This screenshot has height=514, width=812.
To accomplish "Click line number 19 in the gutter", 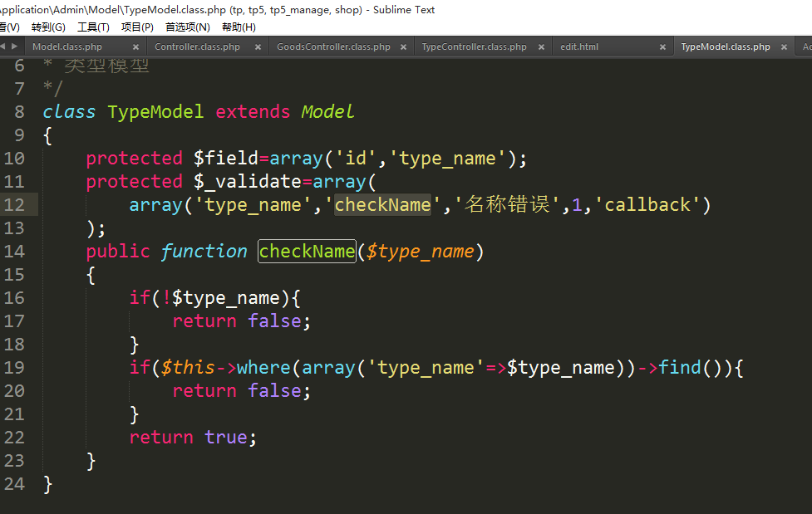I will 15,367.
